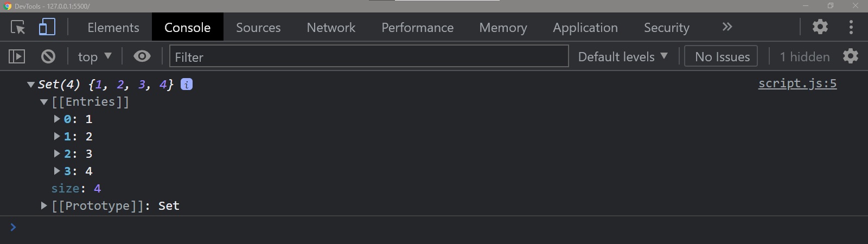Open live expression with the eye icon
This screenshot has height=244, width=868.
142,56
